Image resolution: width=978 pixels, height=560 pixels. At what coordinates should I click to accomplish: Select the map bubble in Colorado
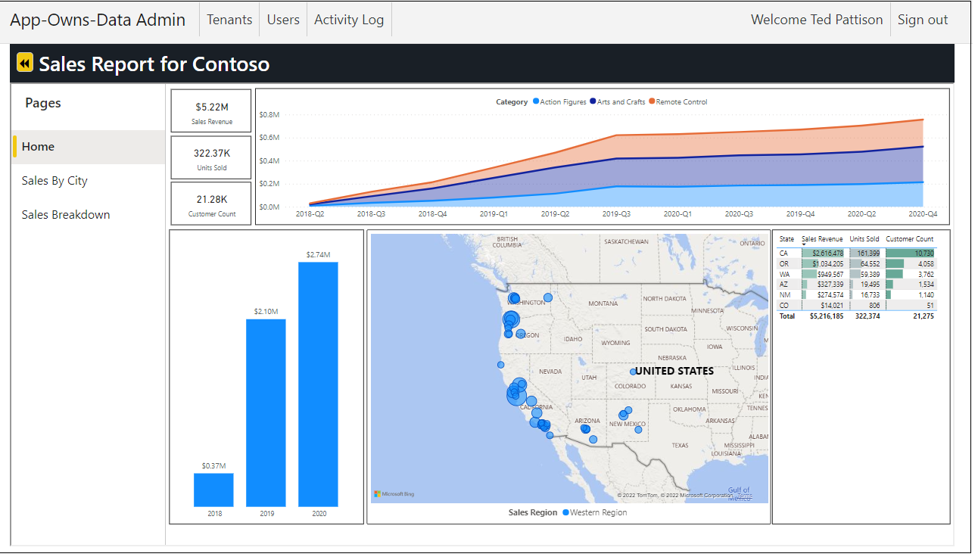634,372
